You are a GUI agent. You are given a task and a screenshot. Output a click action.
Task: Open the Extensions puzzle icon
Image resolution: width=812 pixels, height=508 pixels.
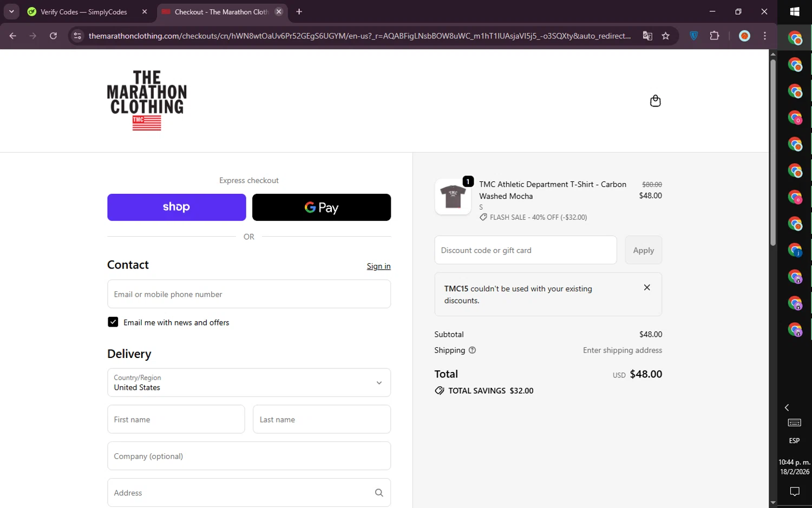[x=715, y=36]
